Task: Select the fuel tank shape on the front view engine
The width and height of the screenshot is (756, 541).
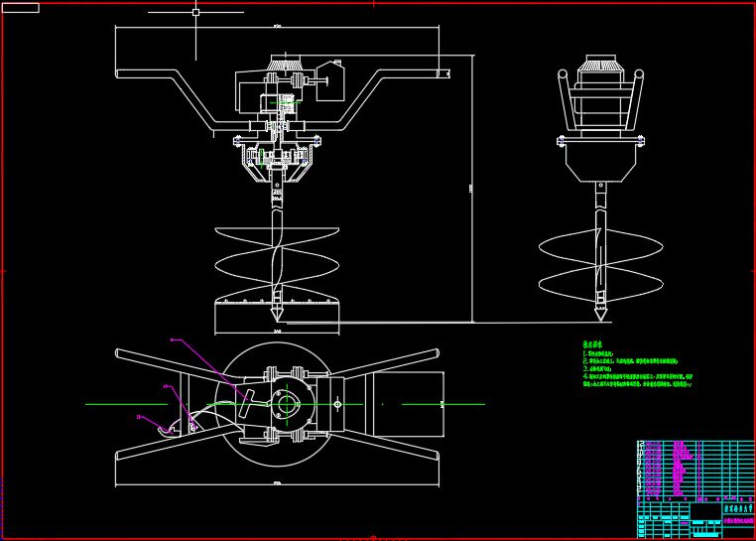Action: tap(330, 80)
